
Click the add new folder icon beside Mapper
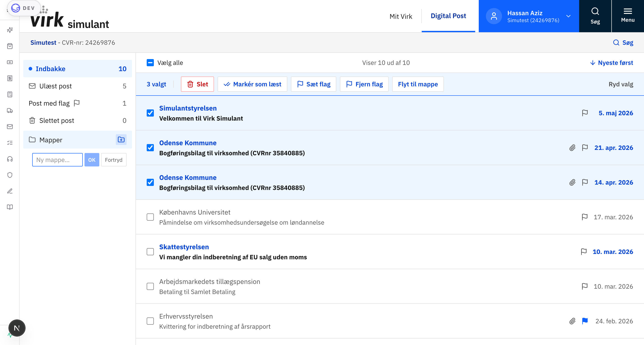[x=121, y=140]
